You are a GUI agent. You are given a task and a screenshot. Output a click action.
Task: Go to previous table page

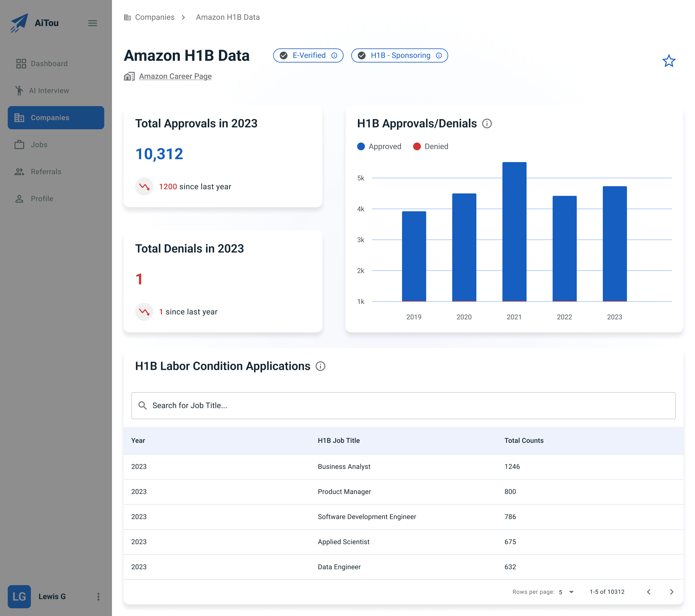649,592
